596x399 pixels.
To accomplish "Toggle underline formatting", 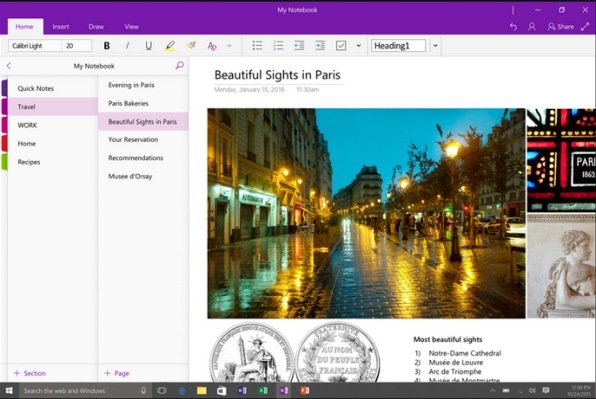I will pyautogui.click(x=149, y=46).
